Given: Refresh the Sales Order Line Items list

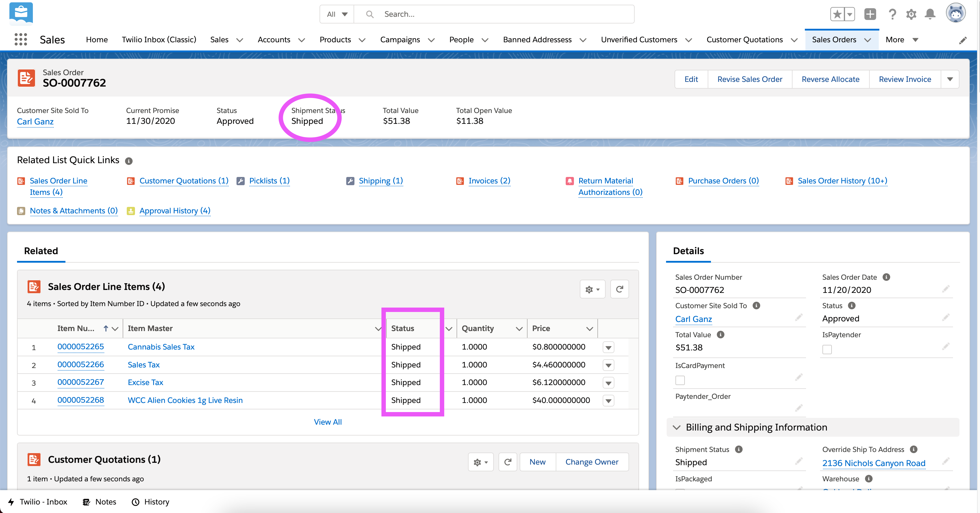Looking at the screenshot, I should tap(619, 289).
